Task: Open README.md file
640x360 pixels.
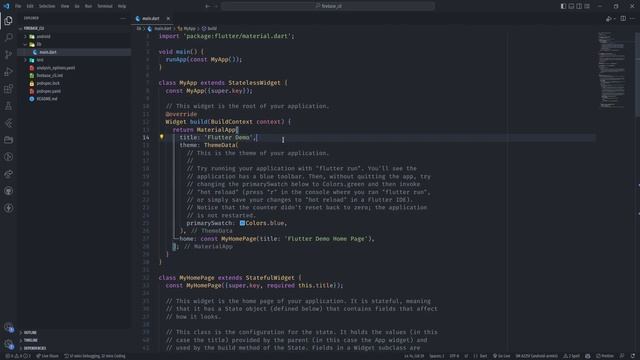Action: [x=73, y=99]
